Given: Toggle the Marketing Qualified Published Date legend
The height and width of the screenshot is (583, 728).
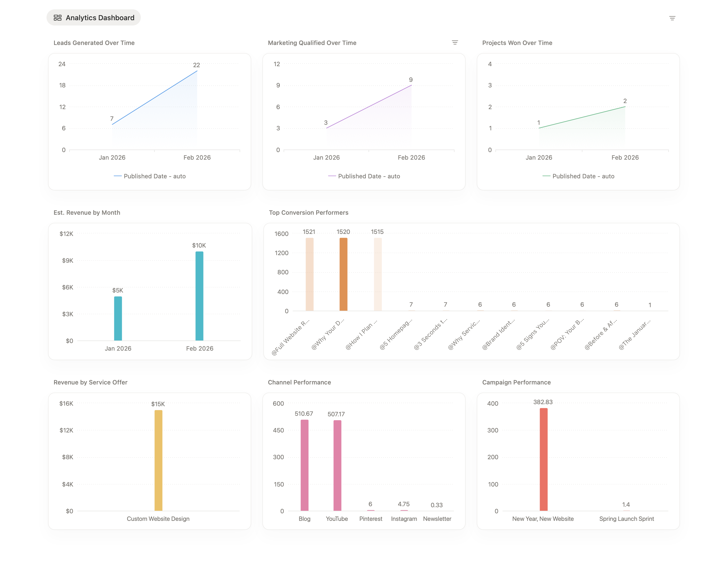Looking at the screenshot, I should click(x=364, y=176).
